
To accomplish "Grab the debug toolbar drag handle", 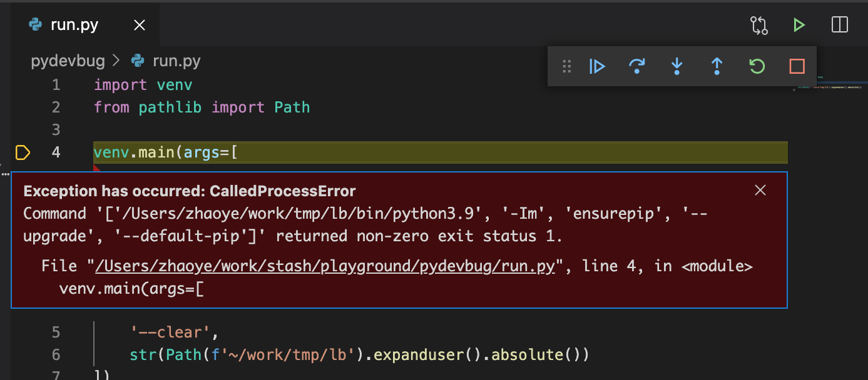I will [566, 66].
